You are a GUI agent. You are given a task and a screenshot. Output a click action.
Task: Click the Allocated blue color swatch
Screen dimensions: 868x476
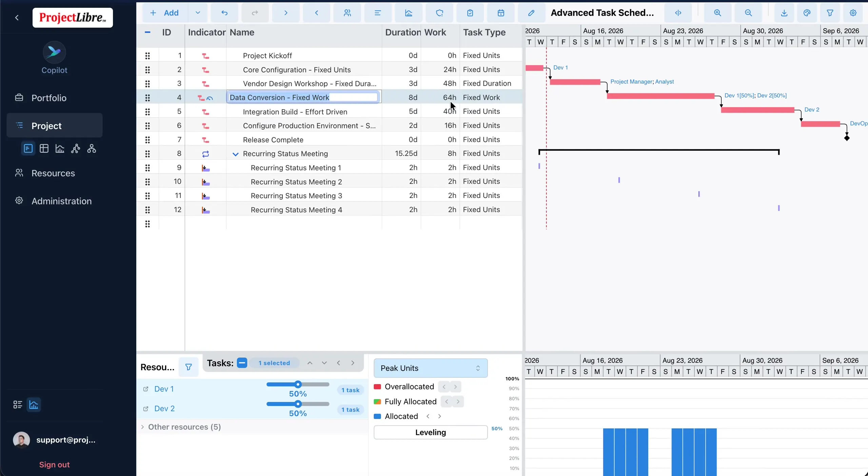(x=377, y=416)
